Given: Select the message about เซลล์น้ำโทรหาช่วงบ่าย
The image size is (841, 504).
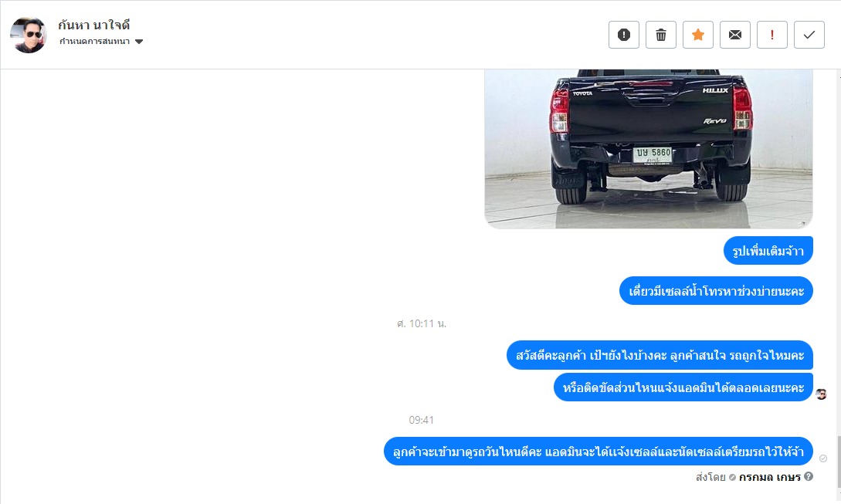Looking at the screenshot, I should (x=716, y=291).
